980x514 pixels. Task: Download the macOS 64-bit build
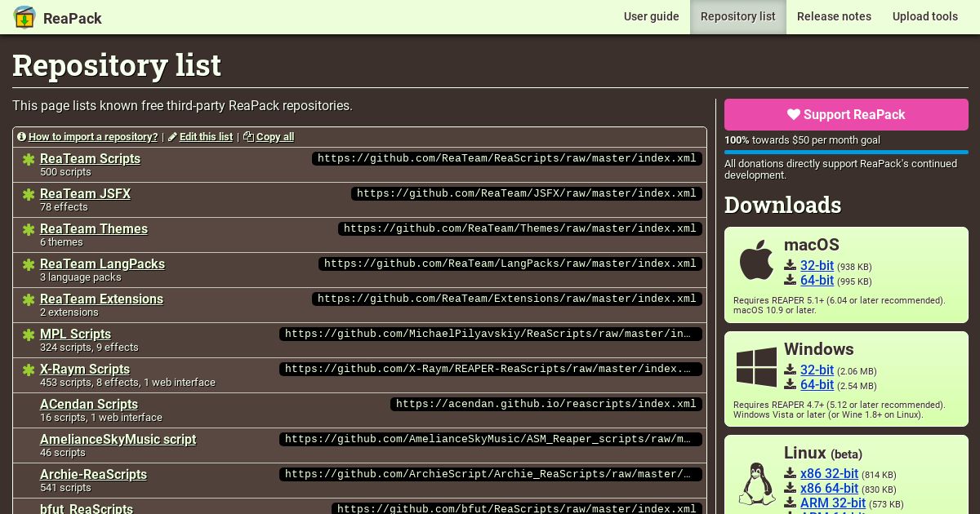click(817, 280)
